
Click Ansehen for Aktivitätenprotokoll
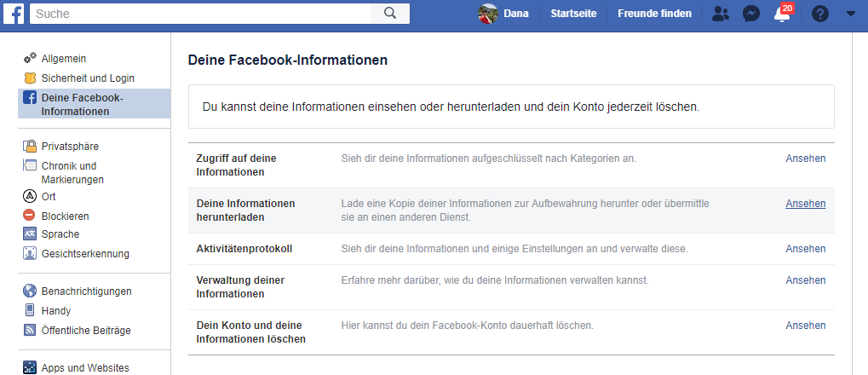pos(806,249)
